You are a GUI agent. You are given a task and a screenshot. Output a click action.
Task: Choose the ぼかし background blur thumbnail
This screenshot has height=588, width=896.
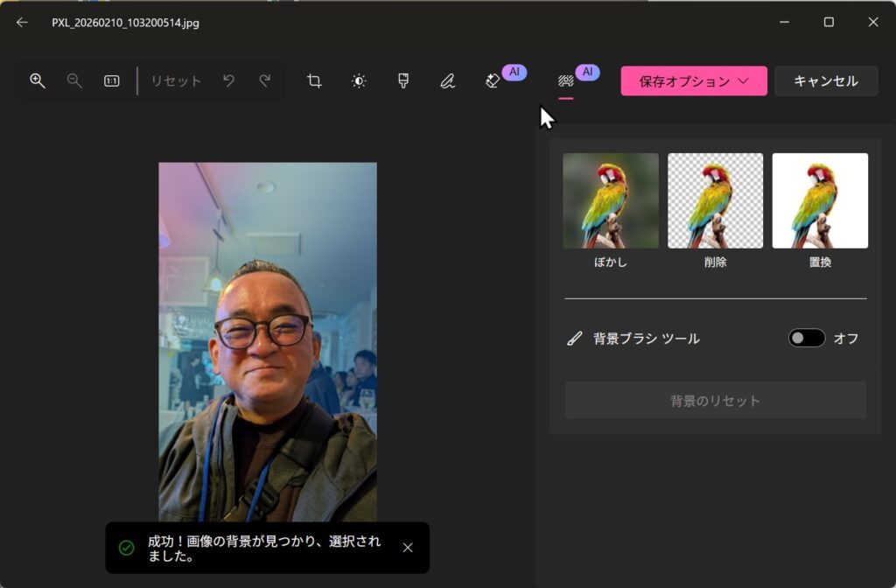click(x=611, y=201)
